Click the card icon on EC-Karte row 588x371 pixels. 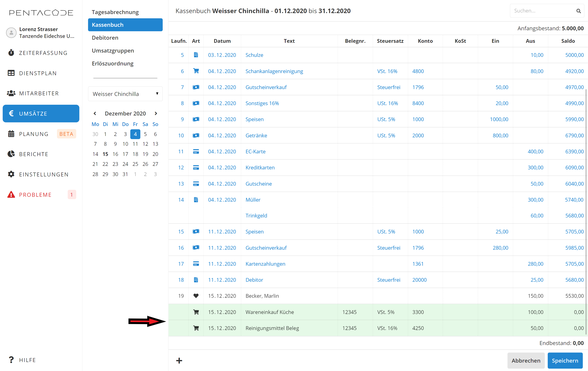pos(196,151)
